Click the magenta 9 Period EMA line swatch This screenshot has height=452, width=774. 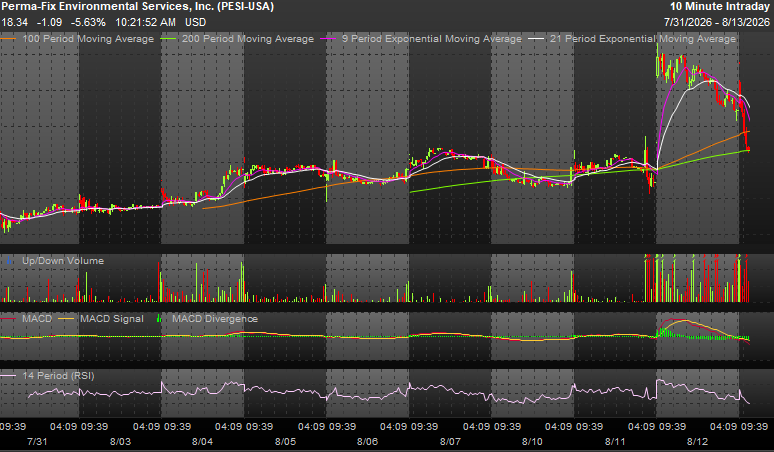click(329, 39)
